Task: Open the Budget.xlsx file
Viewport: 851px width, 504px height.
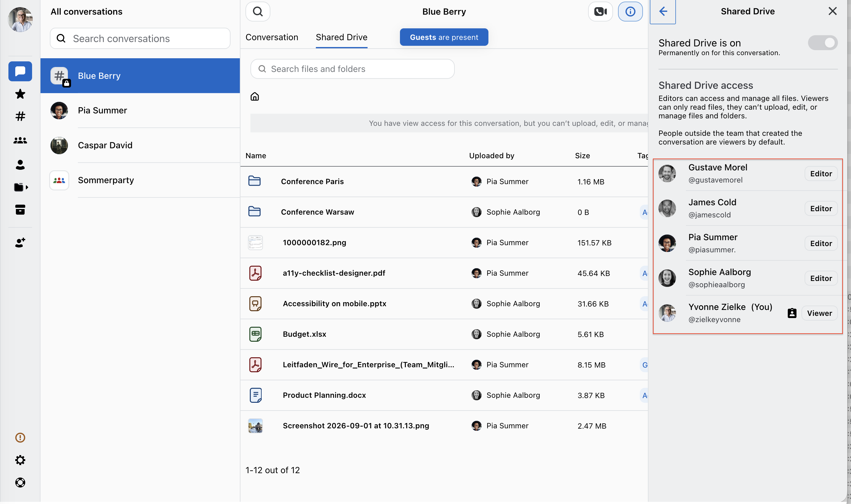Action: (x=304, y=334)
